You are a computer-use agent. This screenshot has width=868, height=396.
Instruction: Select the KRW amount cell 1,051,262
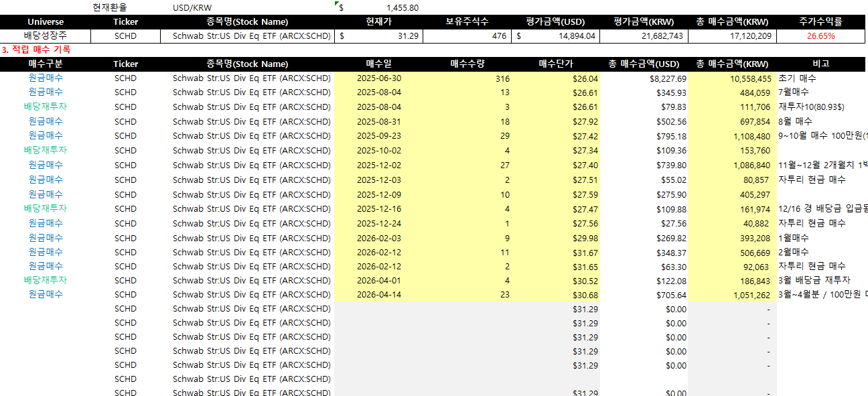pyautogui.click(x=732, y=295)
